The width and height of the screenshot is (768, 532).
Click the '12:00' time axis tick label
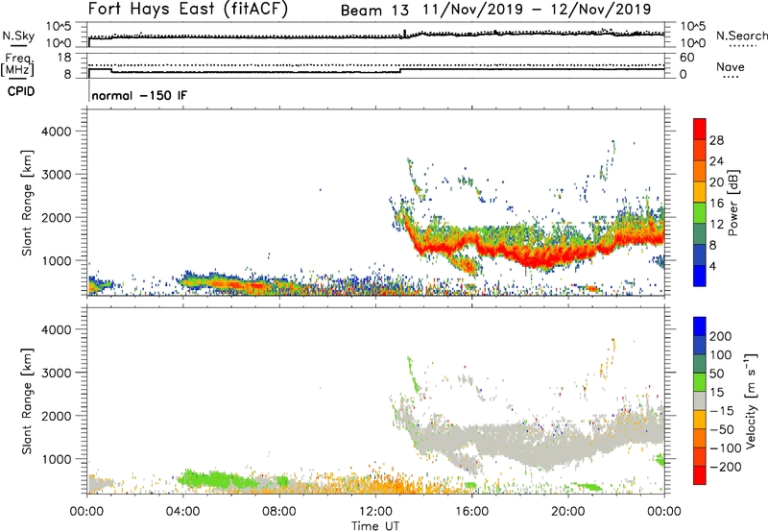point(375,511)
